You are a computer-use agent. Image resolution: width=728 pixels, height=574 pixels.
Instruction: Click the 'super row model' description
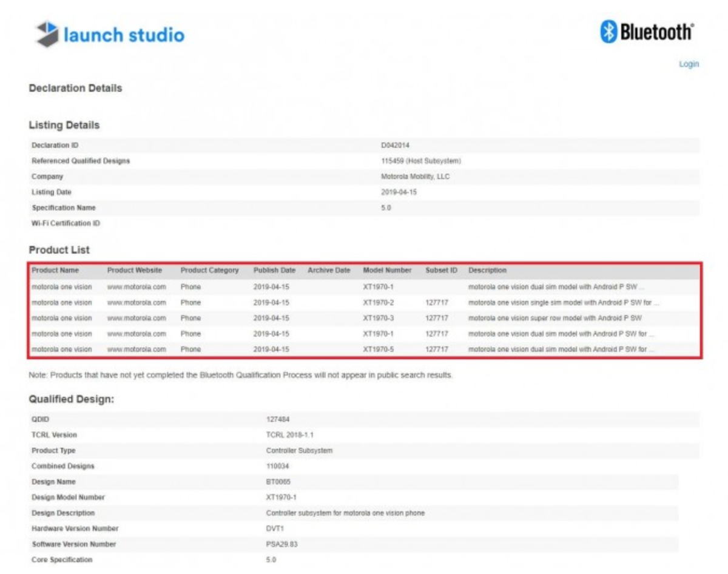pyautogui.click(x=555, y=318)
